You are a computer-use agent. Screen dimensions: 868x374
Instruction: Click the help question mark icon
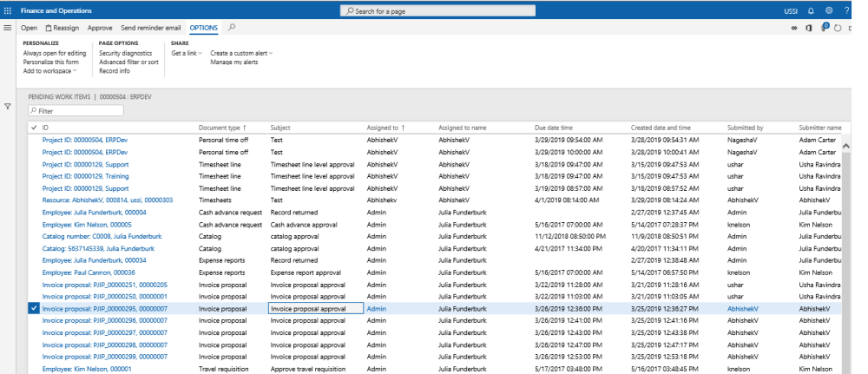pos(846,10)
